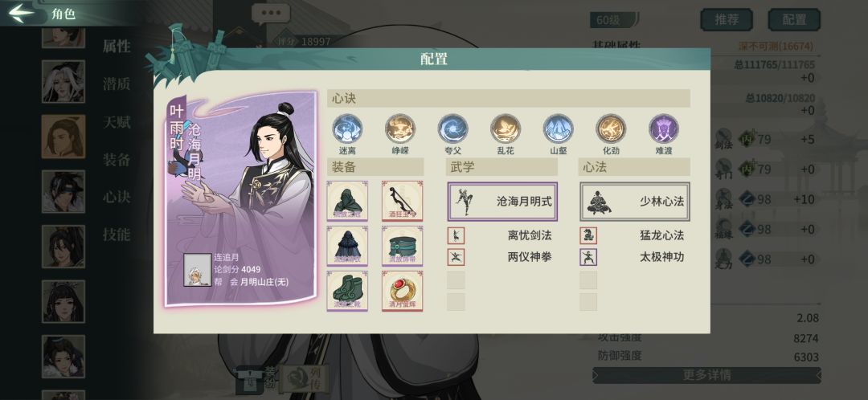This screenshot has width=868, height=400.
Task: Open the red ring equipment slot
Action: pyautogui.click(x=403, y=291)
